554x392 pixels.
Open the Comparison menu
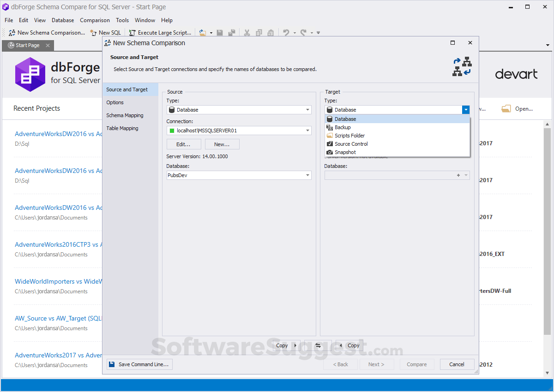[95, 20]
